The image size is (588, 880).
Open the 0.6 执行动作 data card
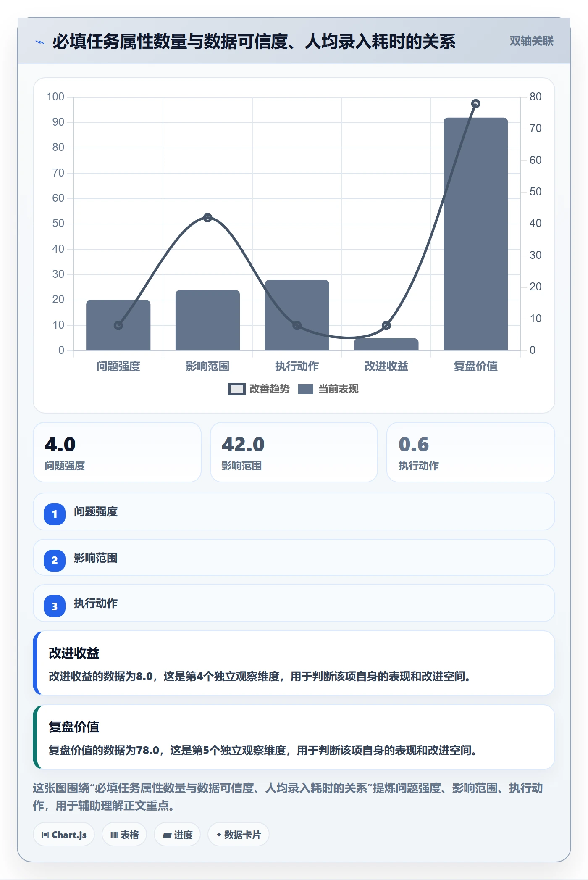(471, 452)
